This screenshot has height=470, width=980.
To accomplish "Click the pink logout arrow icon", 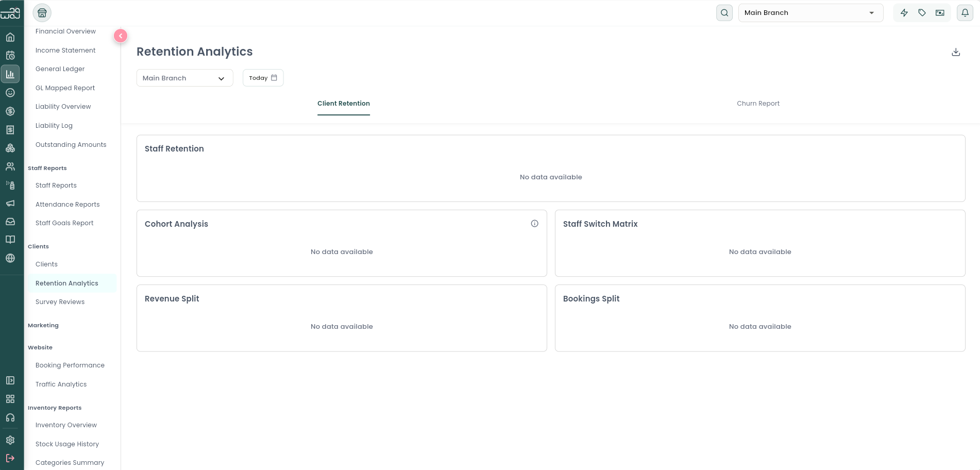I will coord(10,458).
